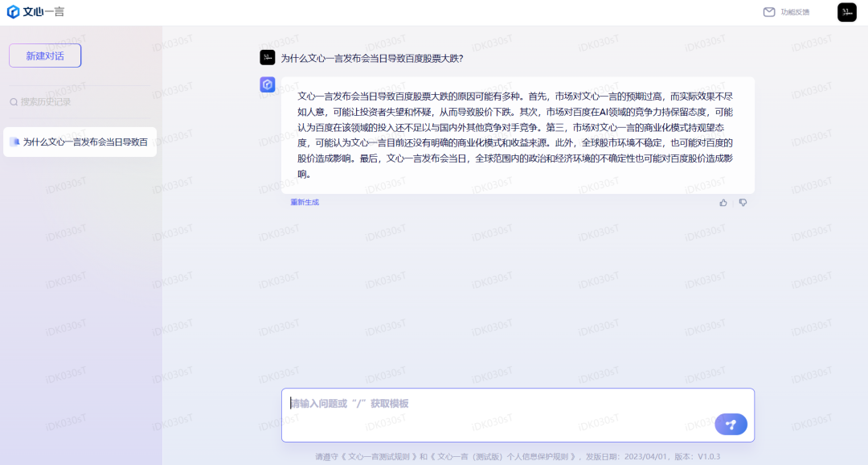Image resolution: width=868 pixels, height=465 pixels.
Task: Open the 文心一言（测试版）个人信息保护规则 link
Action: [x=502, y=457]
